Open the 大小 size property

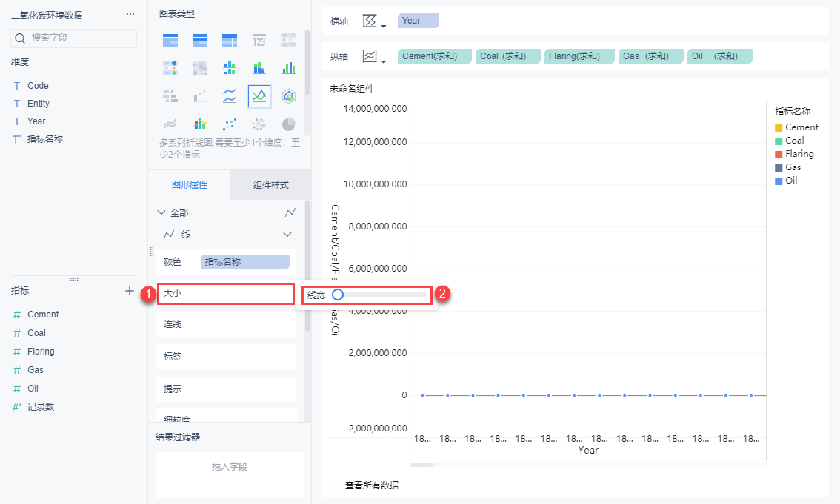pyautogui.click(x=225, y=294)
